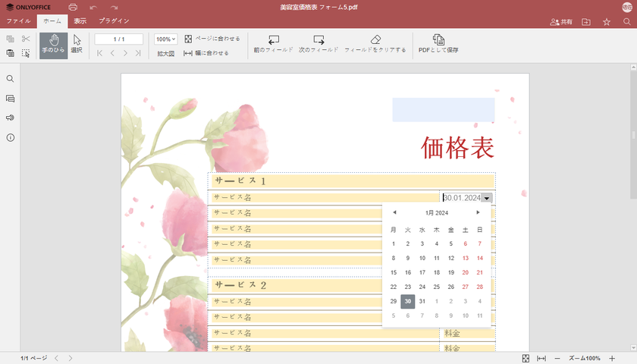The height and width of the screenshot is (364, 637).
Task: Click the 共有 share button
Action: tap(561, 22)
